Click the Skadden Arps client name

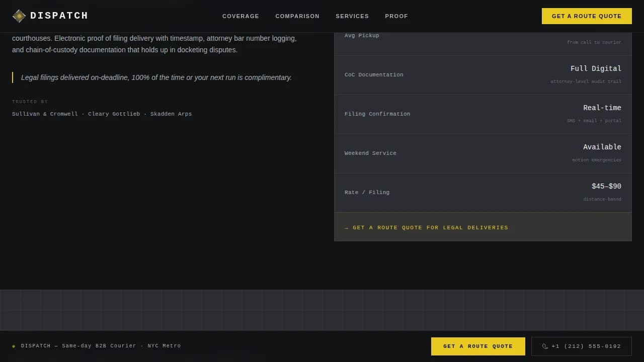(171, 114)
